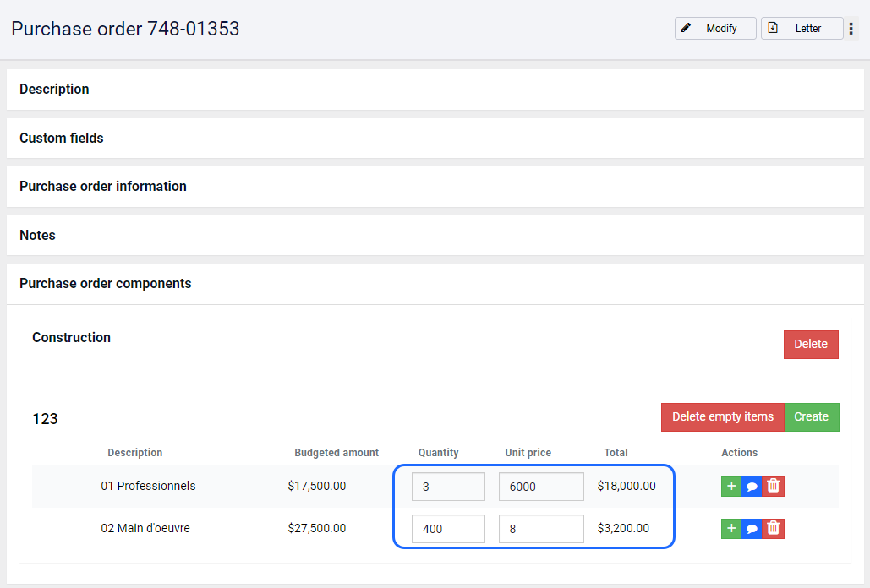Click the 123 group heading
This screenshot has width=870, height=588.
[x=45, y=419]
